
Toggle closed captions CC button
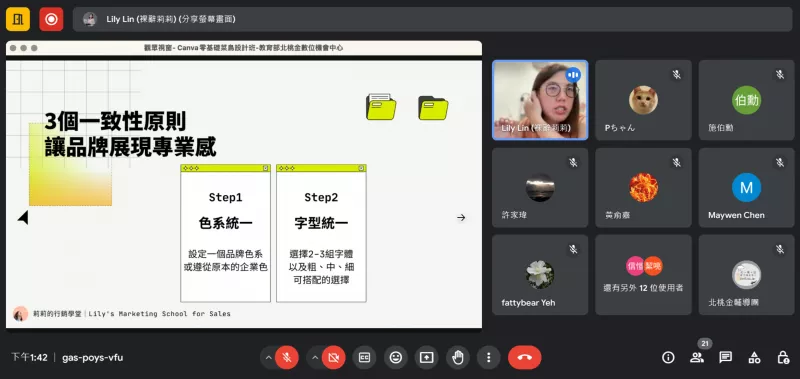click(x=364, y=358)
